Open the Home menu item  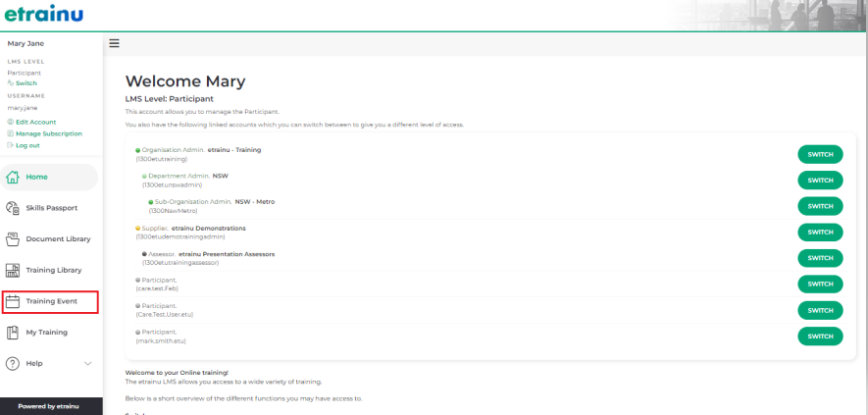pyautogui.click(x=50, y=178)
